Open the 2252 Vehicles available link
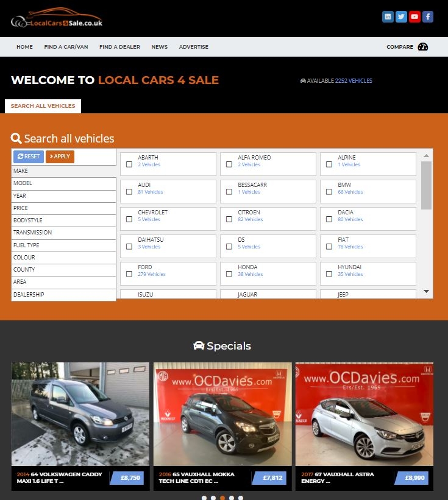This screenshot has height=500, width=448. 354,80
